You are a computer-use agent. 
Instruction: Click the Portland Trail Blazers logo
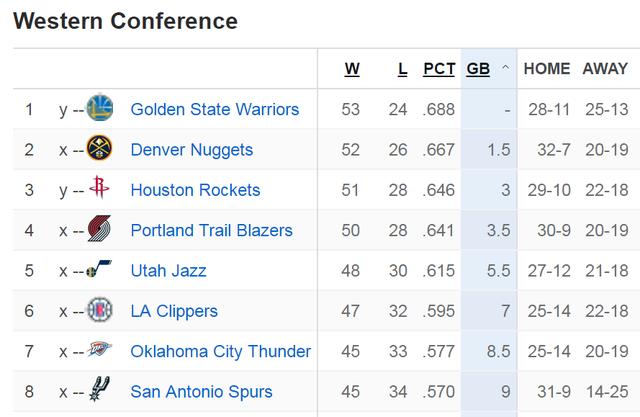(x=99, y=228)
